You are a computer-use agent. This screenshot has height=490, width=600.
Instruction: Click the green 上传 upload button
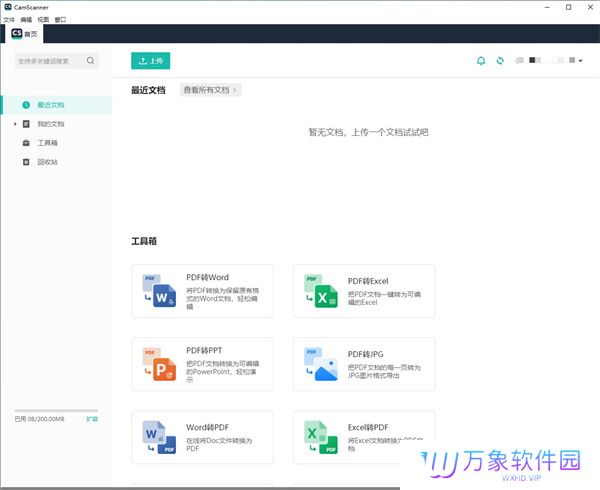click(150, 61)
